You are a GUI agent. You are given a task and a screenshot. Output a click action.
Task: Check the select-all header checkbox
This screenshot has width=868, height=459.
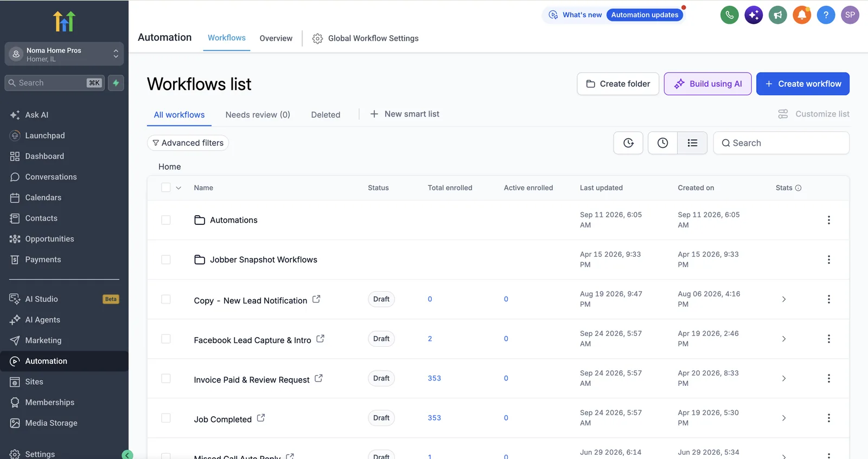tap(166, 188)
